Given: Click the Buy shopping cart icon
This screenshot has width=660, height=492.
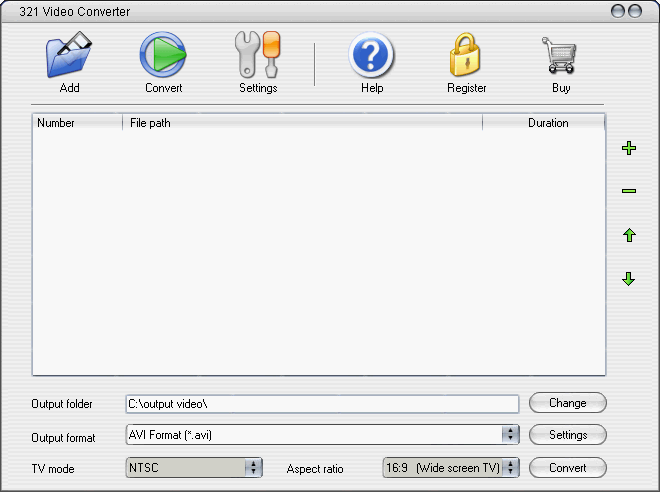Looking at the screenshot, I should (559, 55).
